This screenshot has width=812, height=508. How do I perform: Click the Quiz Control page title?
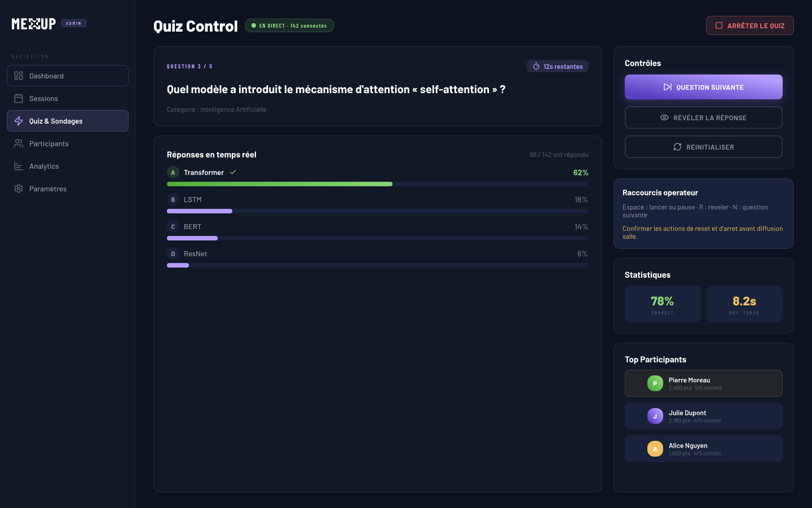(x=196, y=26)
